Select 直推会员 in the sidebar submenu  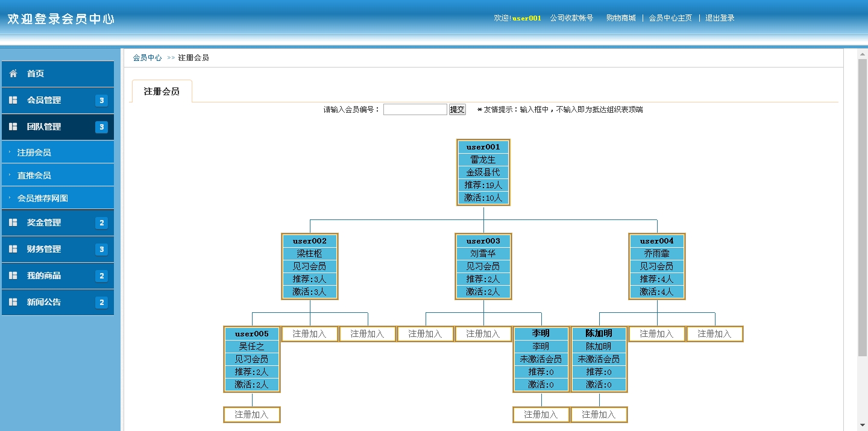pyautogui.click(x=58, y=175)
